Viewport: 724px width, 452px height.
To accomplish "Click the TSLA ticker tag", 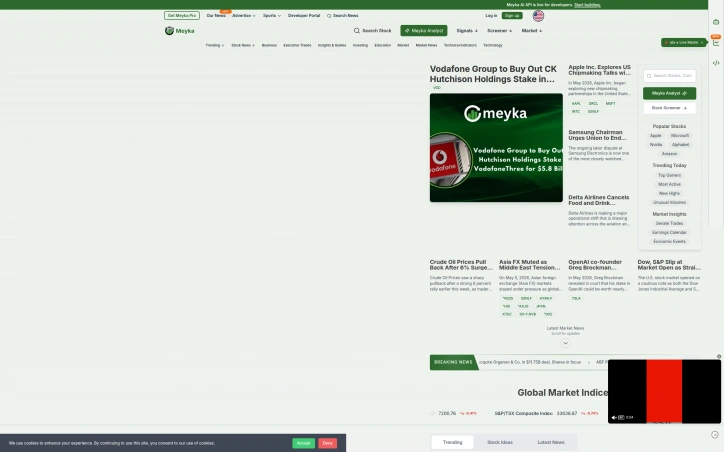I will click(576, 298).
